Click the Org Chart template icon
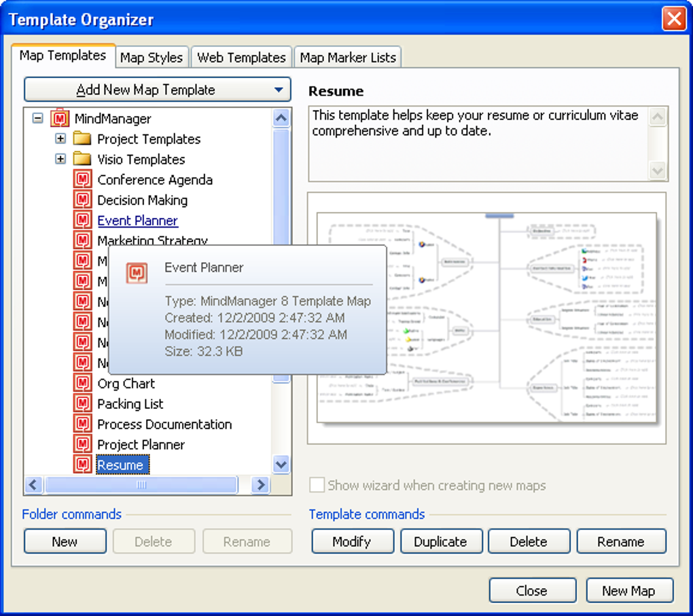Viewport: 693px width, 616px height. click(82, 382)
